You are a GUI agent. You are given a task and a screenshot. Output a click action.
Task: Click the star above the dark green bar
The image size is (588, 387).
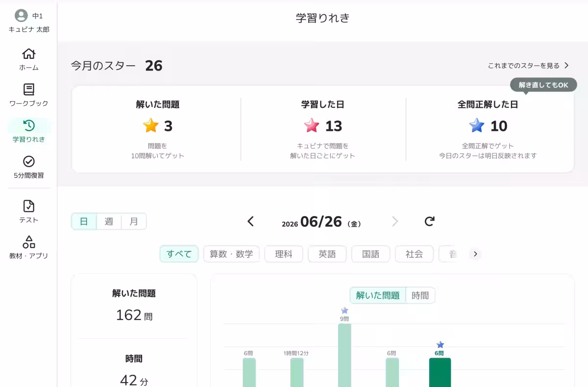tap(440, 344)
